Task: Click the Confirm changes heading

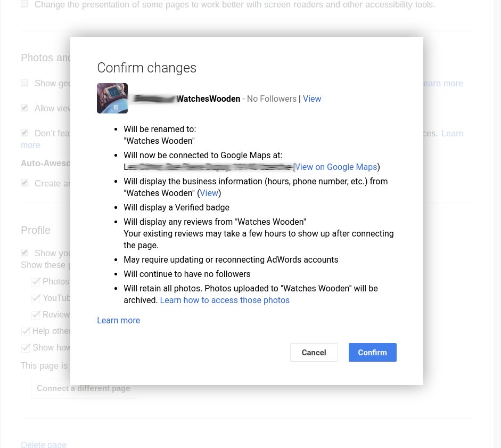Action: point(146,68)
